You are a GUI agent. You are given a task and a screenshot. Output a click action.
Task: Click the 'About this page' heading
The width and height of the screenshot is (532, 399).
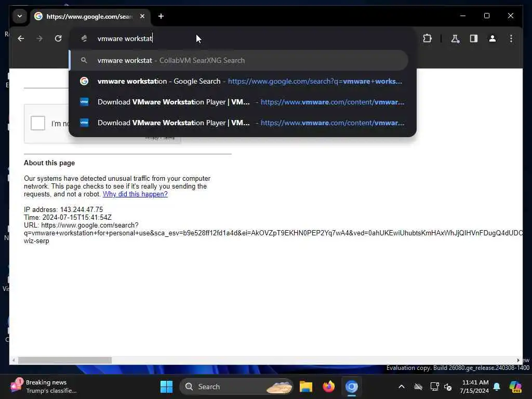49,163
